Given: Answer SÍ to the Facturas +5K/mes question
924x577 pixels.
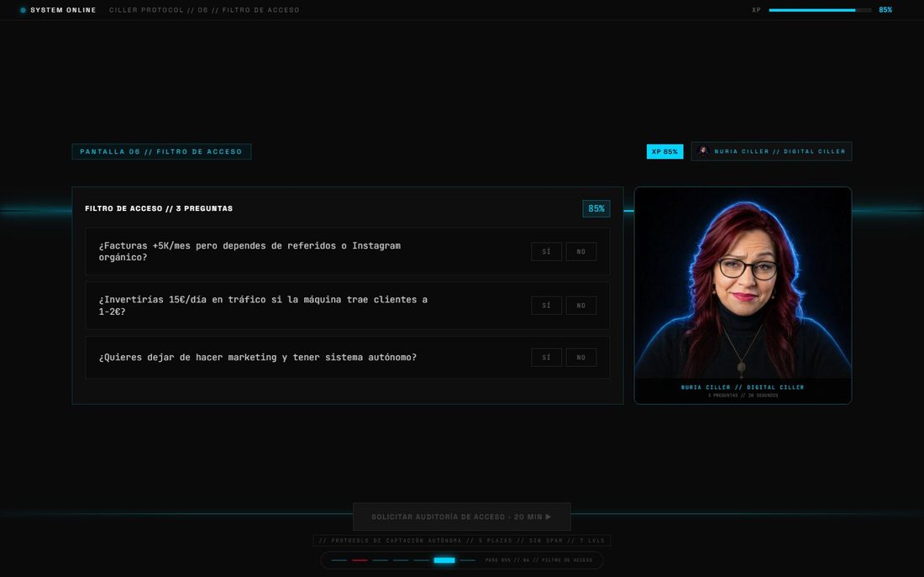Looking at the screenshot, I should coord(546,252).
